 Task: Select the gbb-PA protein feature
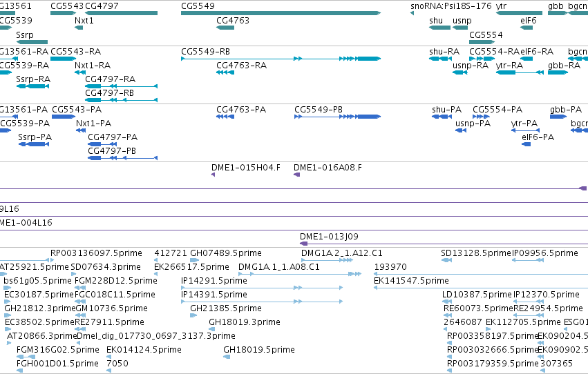558,117
